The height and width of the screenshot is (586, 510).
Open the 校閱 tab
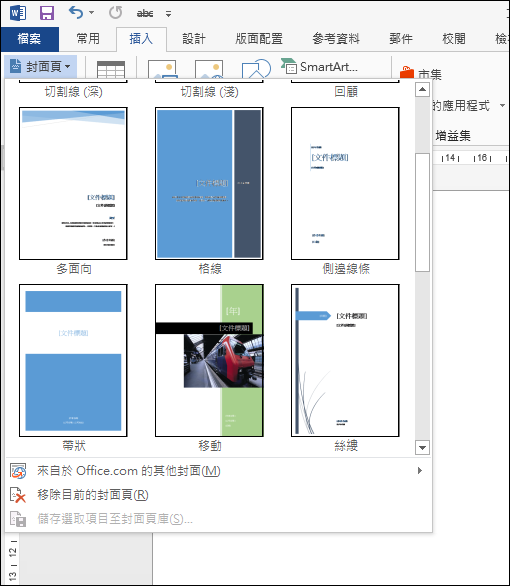click(454, 39)
